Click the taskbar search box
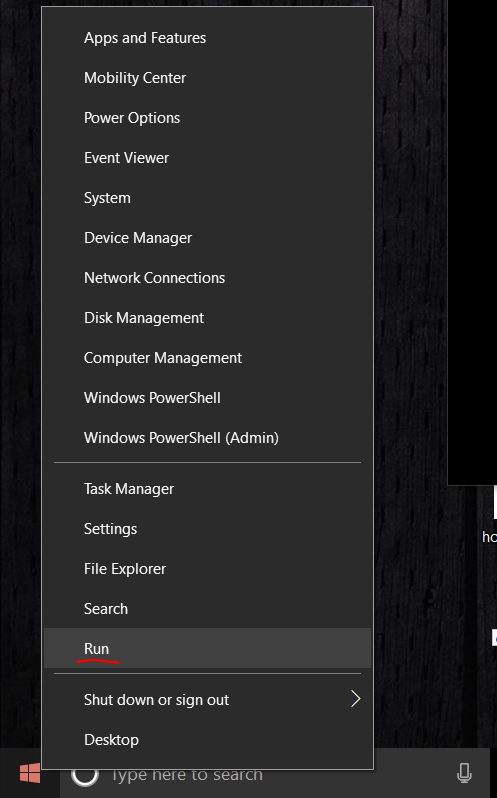 click(x=275, y=773)
